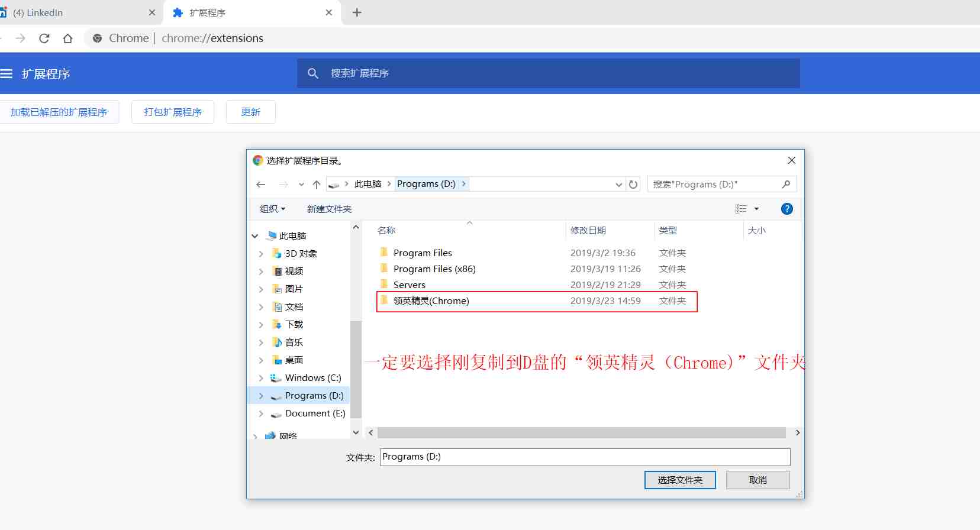Click the 更新 button
The width and height of the screenshot is (980, 530).
[251, 112]
